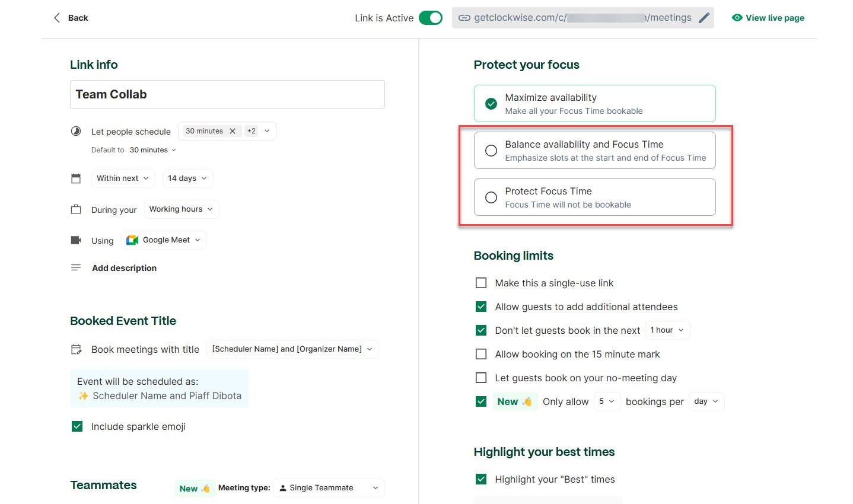Viewport: 853px width, 504px height.
Task: Click the chain link icon in the URL bar
Action: click(x=464, y=17)
